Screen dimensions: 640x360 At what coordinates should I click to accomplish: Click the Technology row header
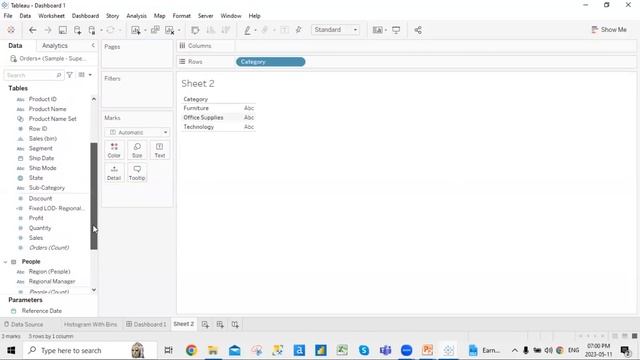point(199,127)
